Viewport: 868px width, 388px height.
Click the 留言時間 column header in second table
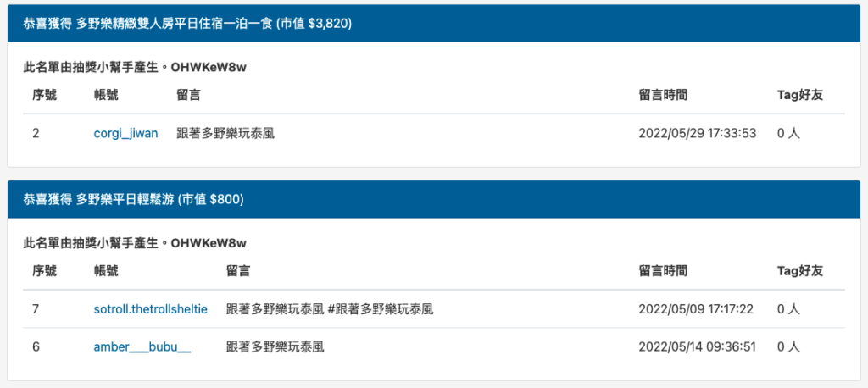663,270
